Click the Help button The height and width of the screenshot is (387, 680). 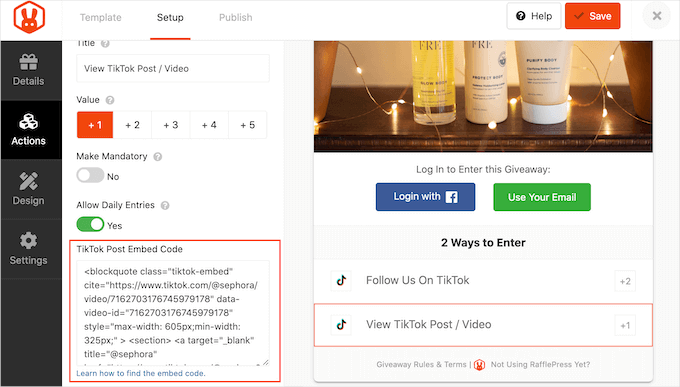click(534, 16)
